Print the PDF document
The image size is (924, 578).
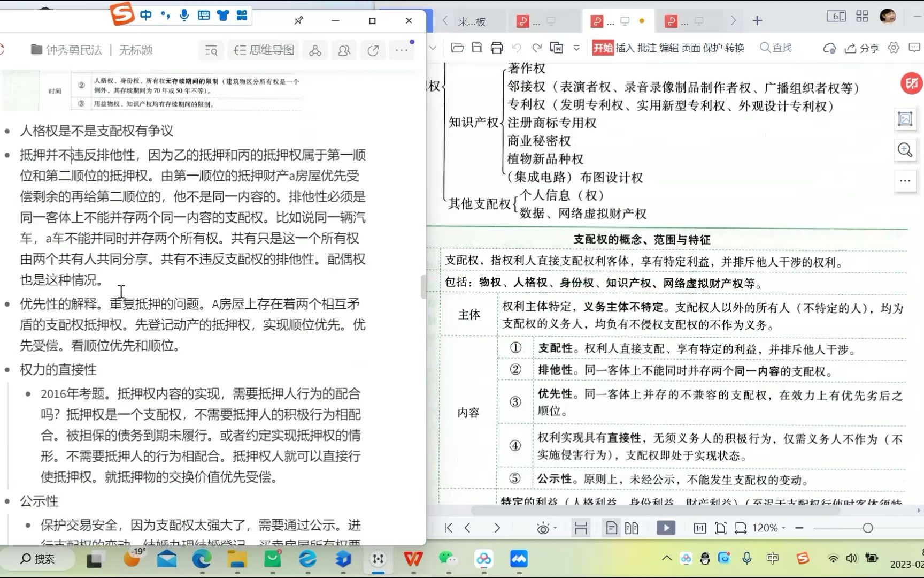point(497,48)
